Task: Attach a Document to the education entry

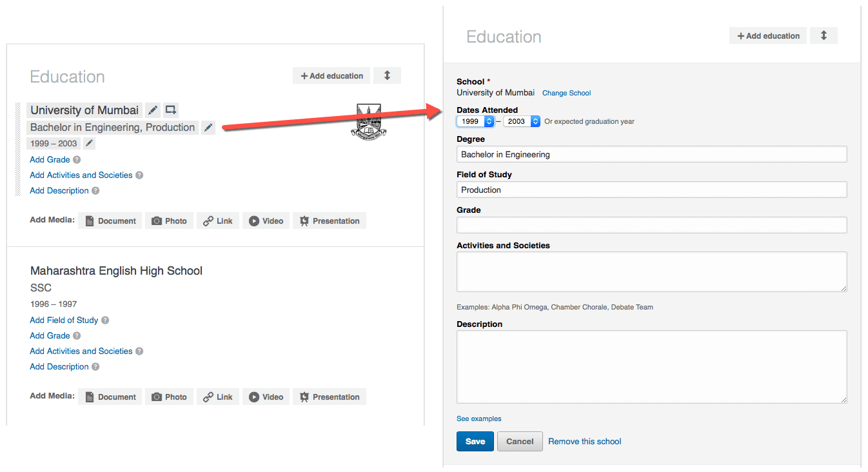Action: [x=110, y=221]
